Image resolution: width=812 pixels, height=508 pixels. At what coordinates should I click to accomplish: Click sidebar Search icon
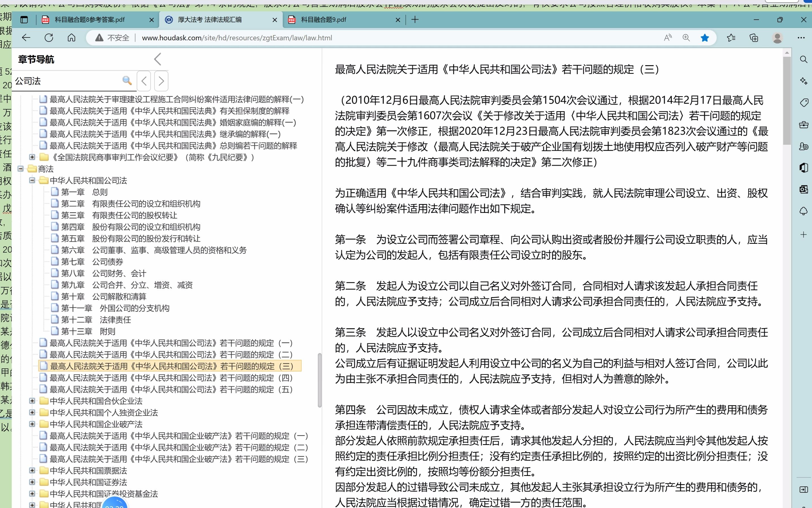[803, 60]
